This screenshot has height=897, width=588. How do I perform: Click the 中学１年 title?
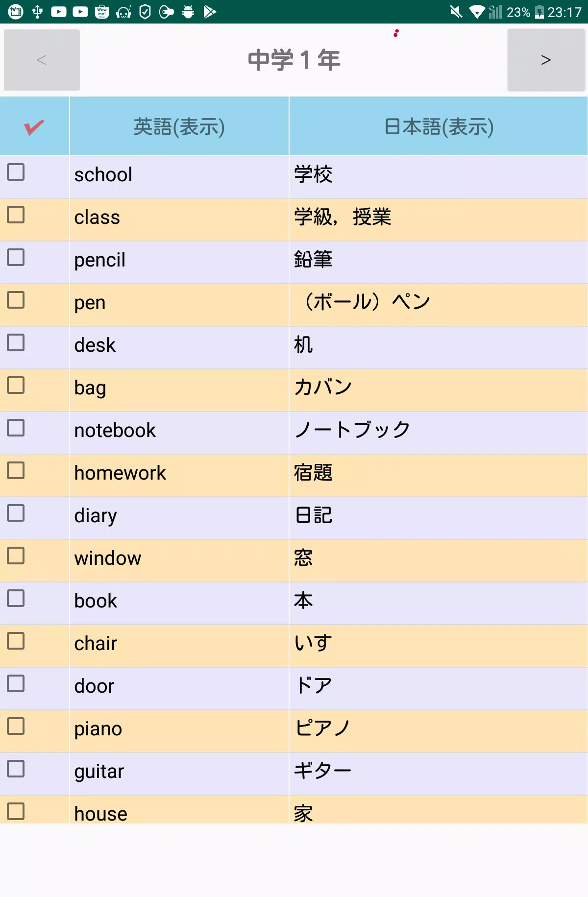tap(293, 60)
